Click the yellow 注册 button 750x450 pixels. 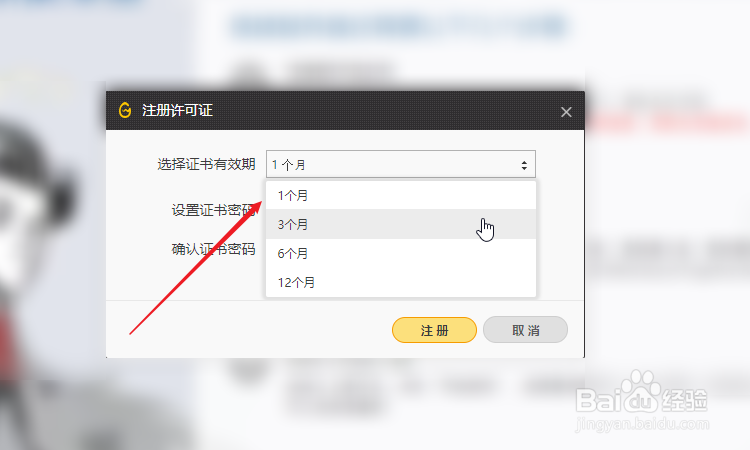[x=434, y=330]
